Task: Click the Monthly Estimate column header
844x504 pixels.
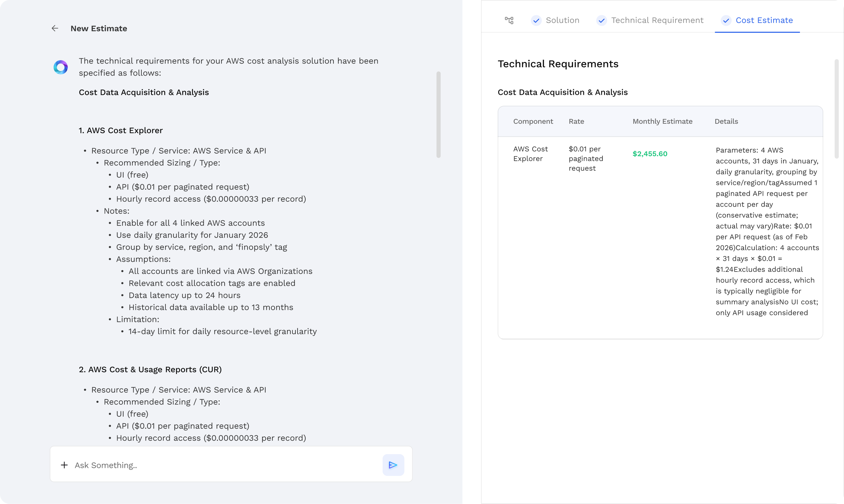Action: click(x=662, y=121)
